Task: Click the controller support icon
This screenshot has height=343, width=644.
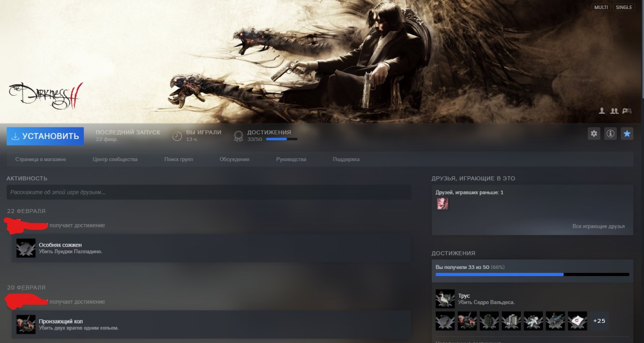Action: pyautogui.click(x=627, y=111)
